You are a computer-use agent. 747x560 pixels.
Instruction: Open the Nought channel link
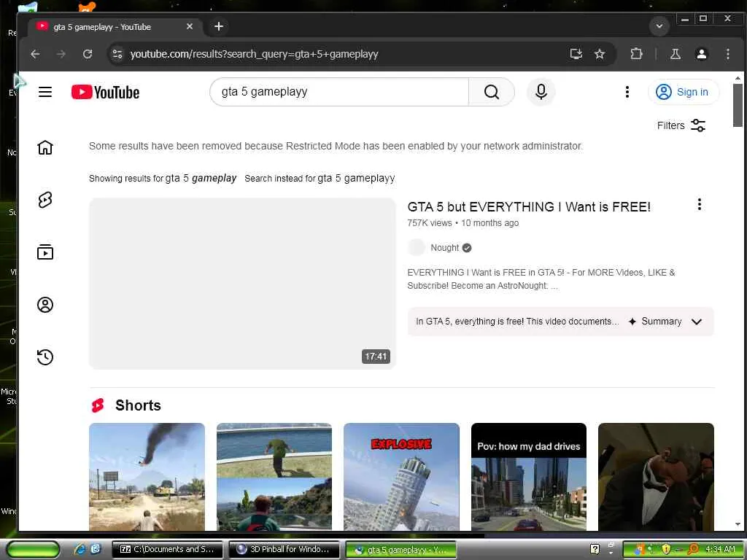tap(444, 248)
